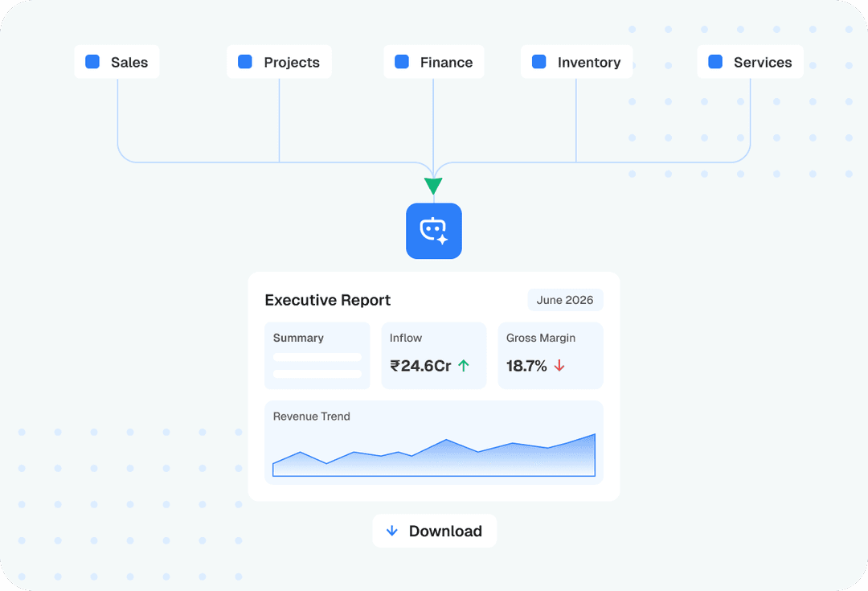The height and width of the screenshot is (591, 868).
Task: Select the Projects module chip
Action: [x=279, y=61]
